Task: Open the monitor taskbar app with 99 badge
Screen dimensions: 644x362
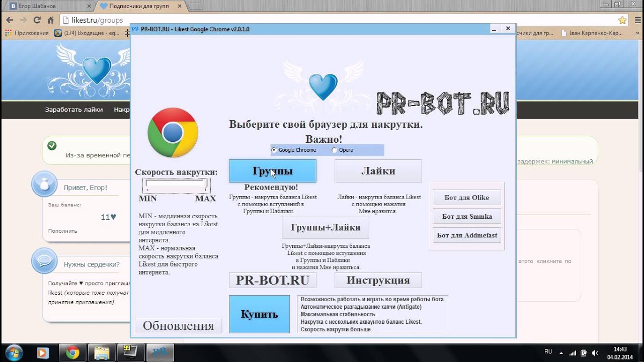Action: [131, 353]
